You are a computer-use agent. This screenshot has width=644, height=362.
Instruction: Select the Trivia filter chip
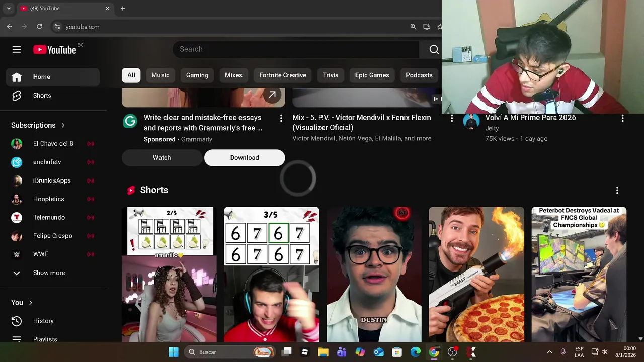331,75
